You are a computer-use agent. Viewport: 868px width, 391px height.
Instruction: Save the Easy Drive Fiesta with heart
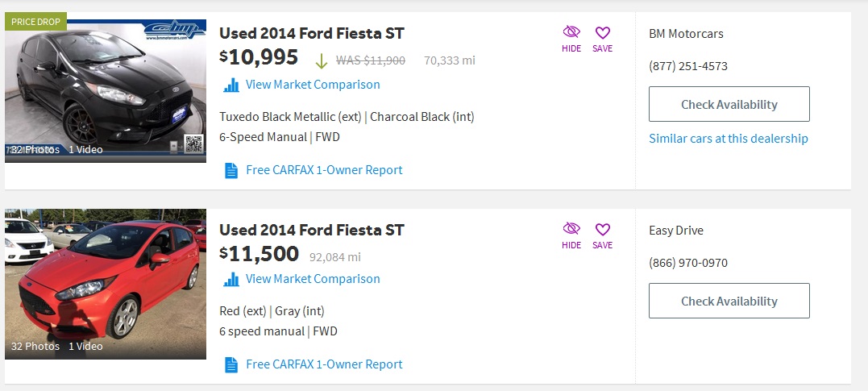[602, 235]
